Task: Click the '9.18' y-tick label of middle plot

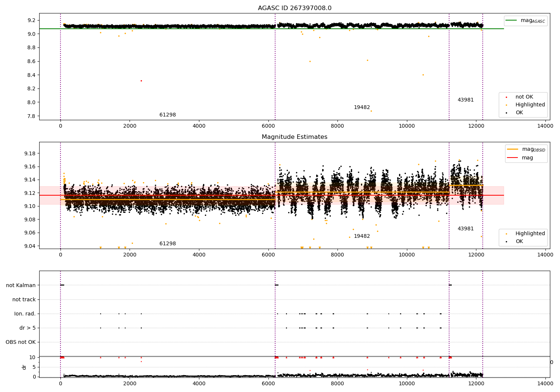Action: 31,153
